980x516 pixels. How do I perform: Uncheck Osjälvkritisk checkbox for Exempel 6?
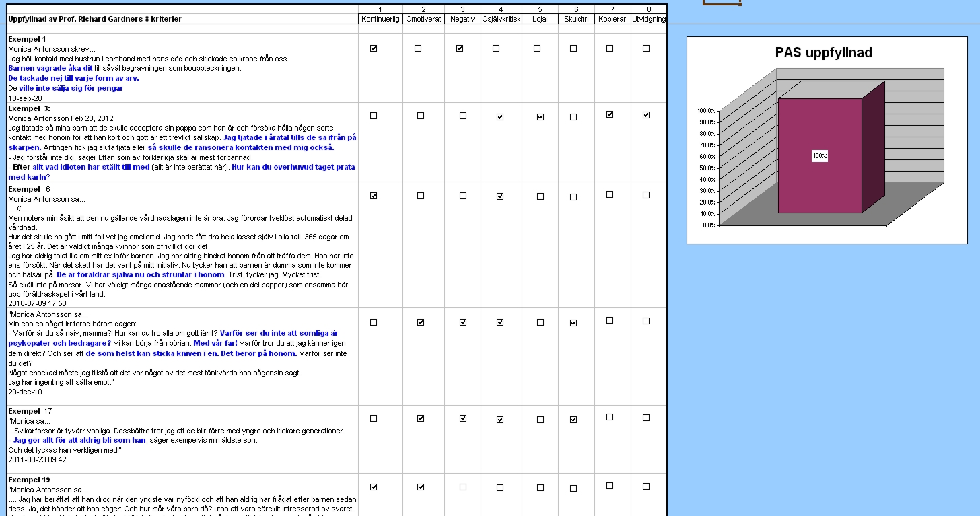point(500,196)
